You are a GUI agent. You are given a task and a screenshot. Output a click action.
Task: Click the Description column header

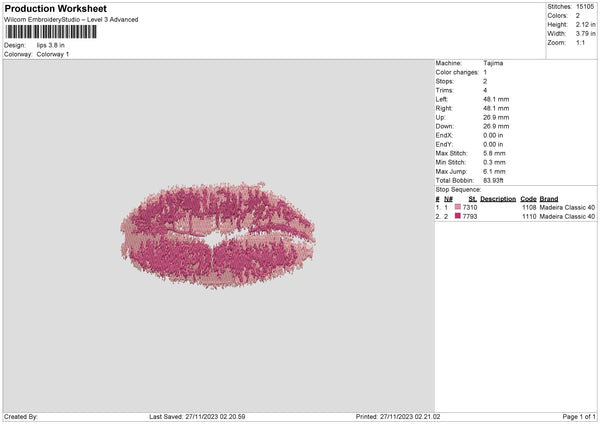[x=497, y=198]
